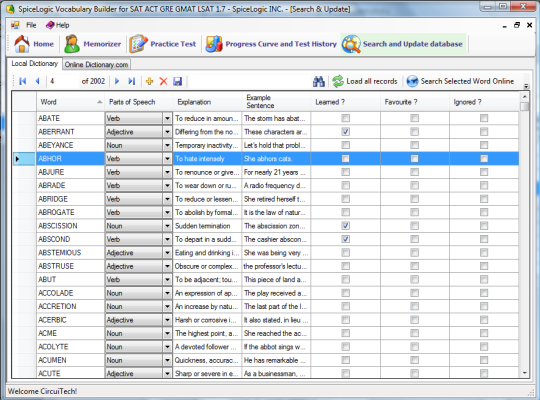
Task: Go to previous record in navigator
Action: 37,81
